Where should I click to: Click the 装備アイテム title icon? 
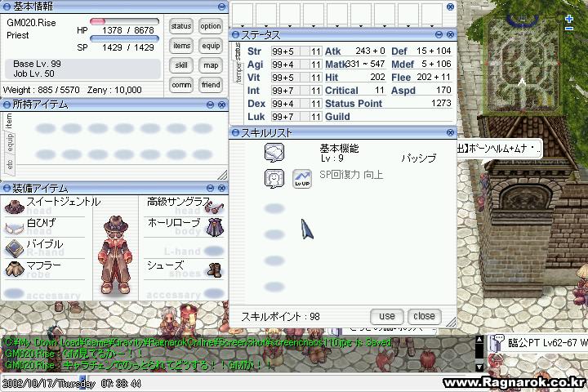pos(7,188)
